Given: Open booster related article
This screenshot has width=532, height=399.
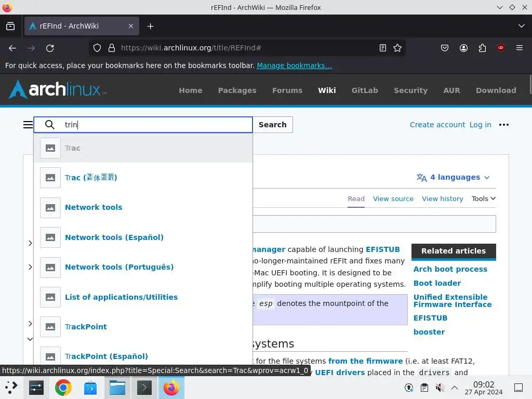Looking at the screenshot, I should 429,332.
